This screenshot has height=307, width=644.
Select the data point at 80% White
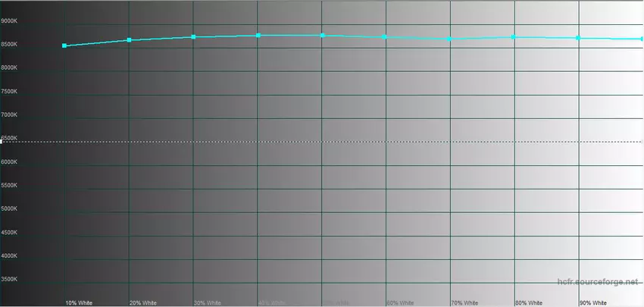(x=514, y=37)
